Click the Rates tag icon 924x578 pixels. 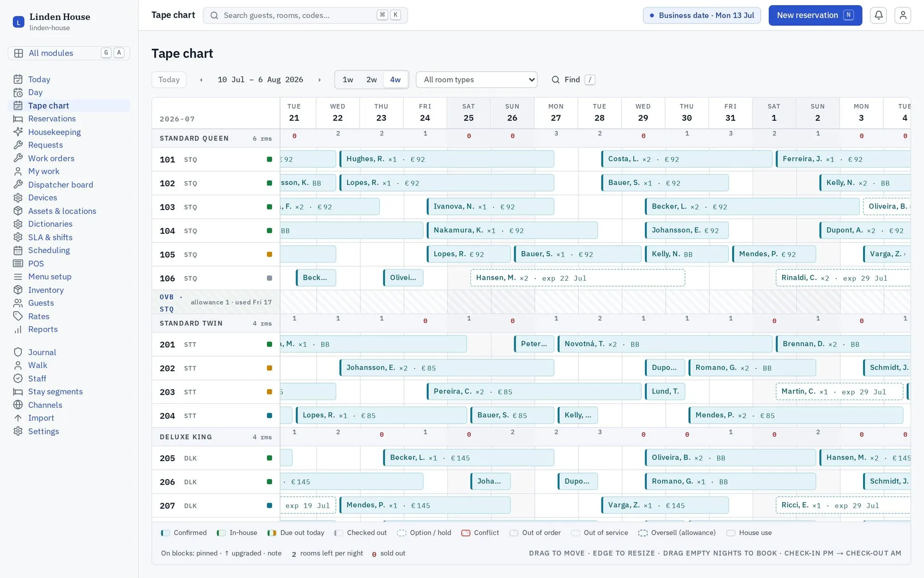(x=18, y=316)
